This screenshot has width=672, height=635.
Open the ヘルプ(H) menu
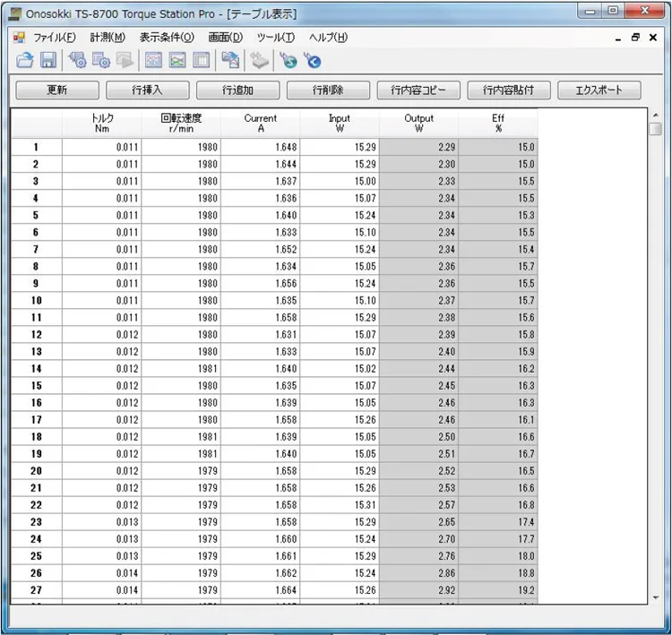pyautogui.click(x=328, y=38)
